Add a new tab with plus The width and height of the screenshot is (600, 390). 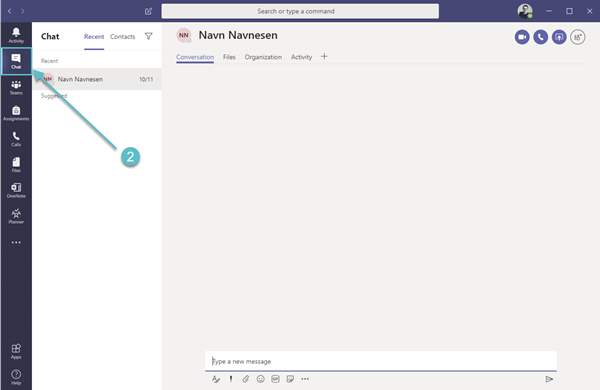click(x=324, y=57)
